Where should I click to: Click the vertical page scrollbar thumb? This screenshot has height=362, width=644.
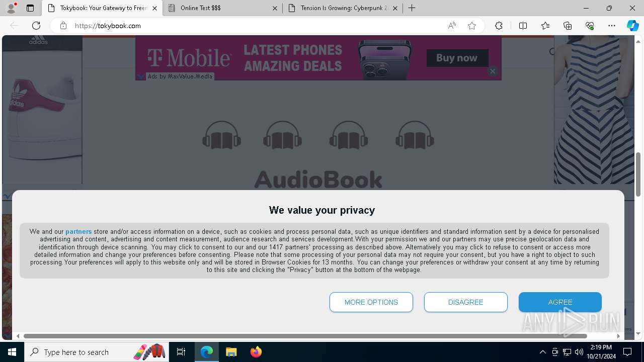638,174
